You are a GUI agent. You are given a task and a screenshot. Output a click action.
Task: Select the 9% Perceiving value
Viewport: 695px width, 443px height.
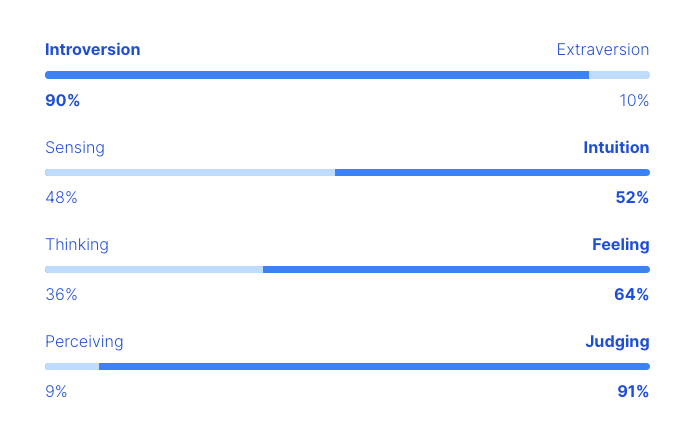(x=56, y=392)
